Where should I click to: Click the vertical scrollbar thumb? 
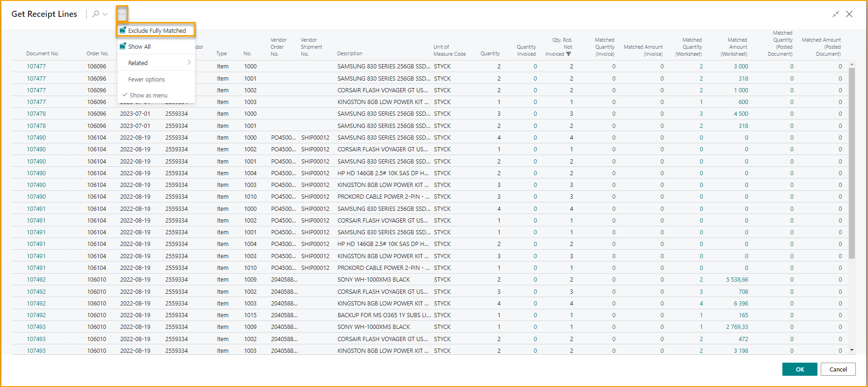click(x=852, y=163)
